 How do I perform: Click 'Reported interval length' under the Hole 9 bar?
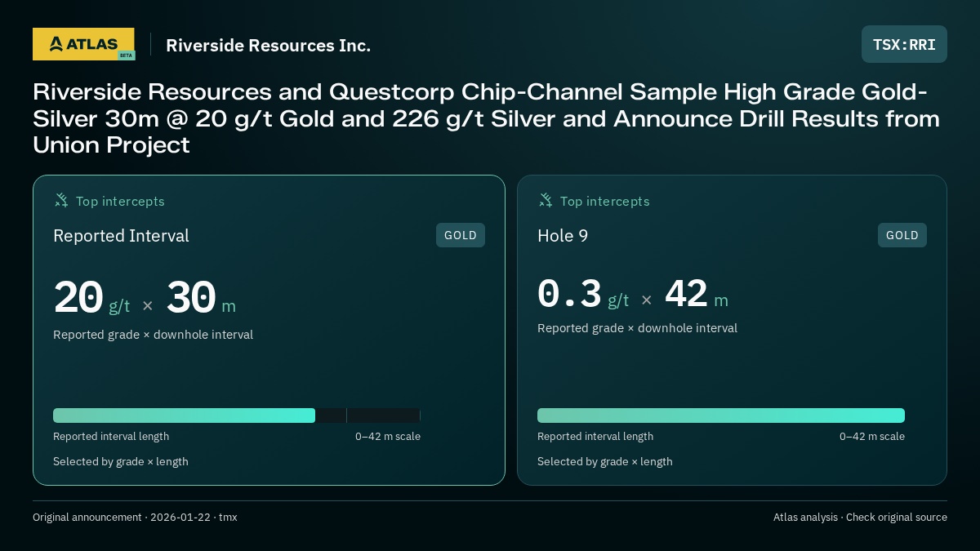pyautogui.click(x=595, y=437)
